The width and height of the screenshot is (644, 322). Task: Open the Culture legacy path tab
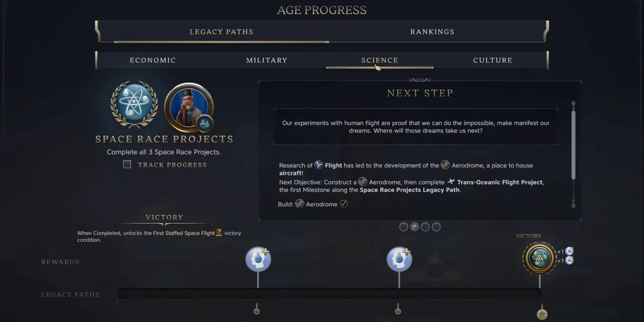click(493, 60)
